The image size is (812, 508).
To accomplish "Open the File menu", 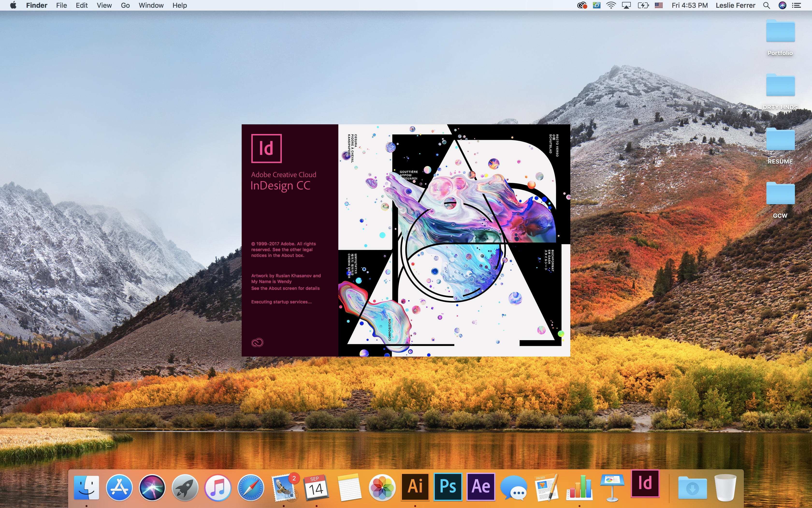I will [61, 5].
